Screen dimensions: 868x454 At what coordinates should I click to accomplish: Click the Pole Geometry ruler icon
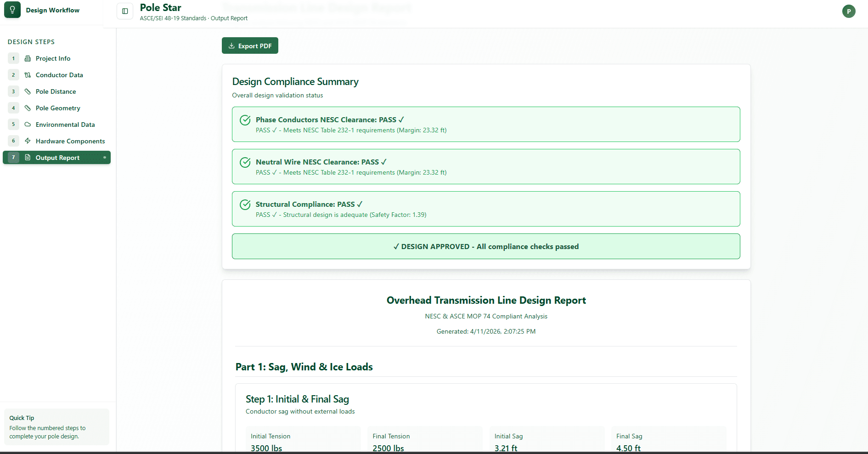tap(28, 108)
